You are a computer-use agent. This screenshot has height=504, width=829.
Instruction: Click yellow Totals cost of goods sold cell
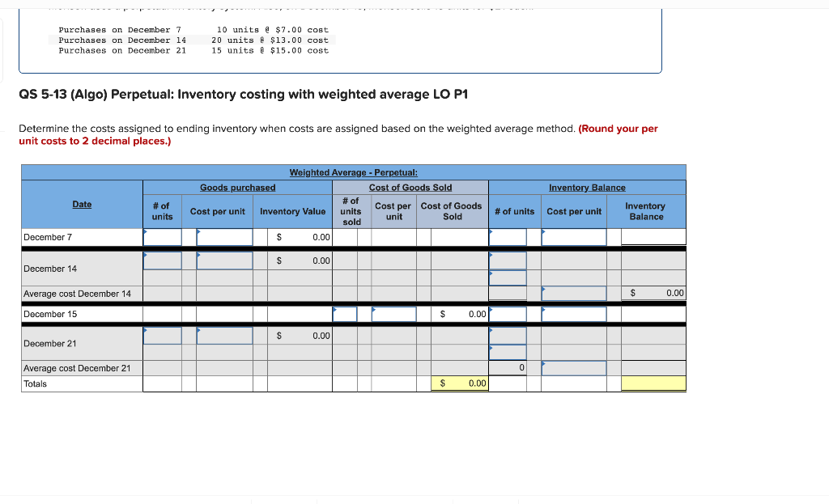pyautogui.click(x=460, y=383)
